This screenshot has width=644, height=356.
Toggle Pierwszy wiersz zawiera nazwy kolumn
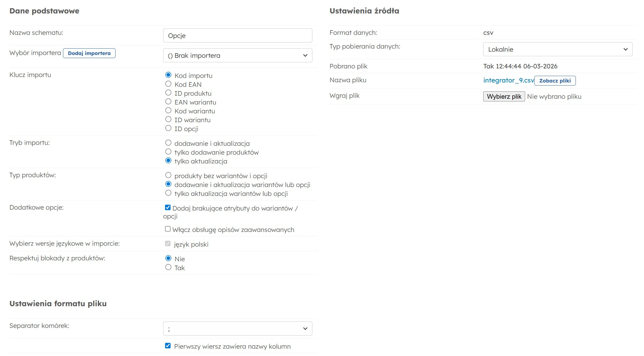167,346
